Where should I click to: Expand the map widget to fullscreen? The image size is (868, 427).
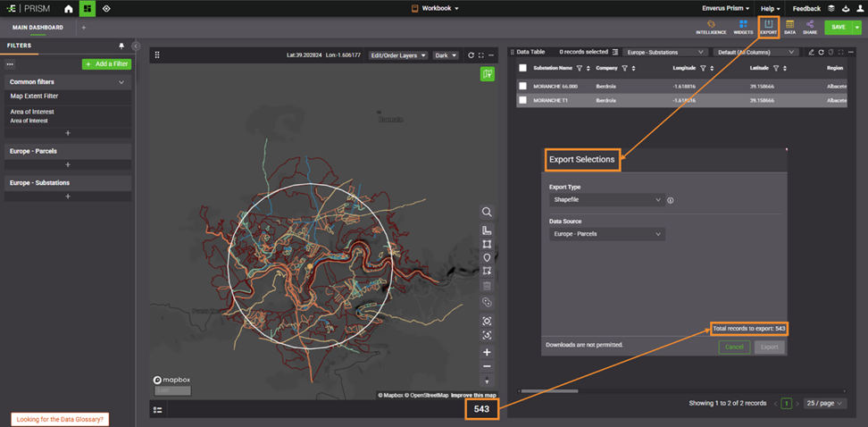(x=481, y=55)
